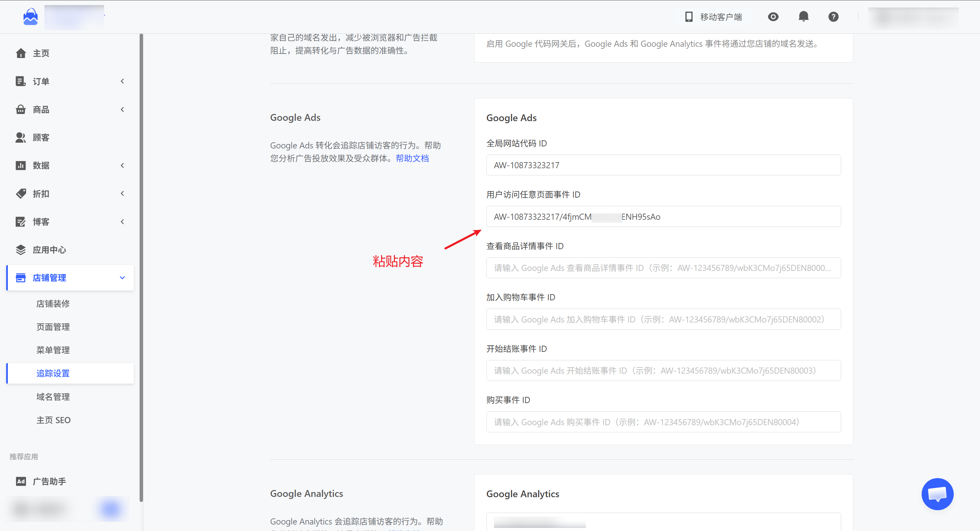Click the orders icon next to 订单

tap(20, 82)
